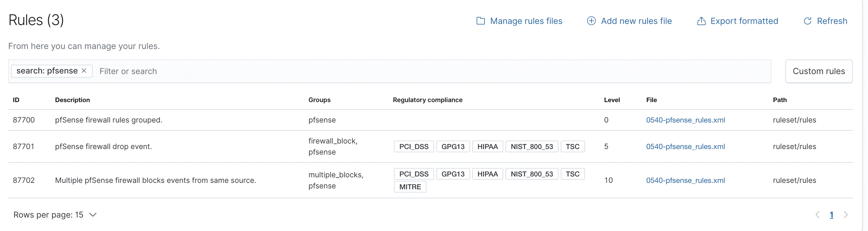The width and height of the screenshot is (868, 231).
Task: Click the NIST_800_53 badge in rule 87701
Action: coord(532,146)
